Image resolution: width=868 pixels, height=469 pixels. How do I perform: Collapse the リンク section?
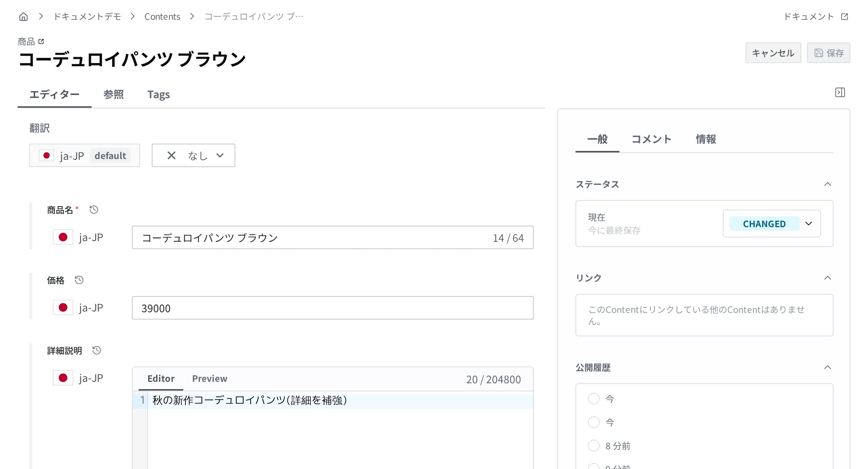coord(828,278)
